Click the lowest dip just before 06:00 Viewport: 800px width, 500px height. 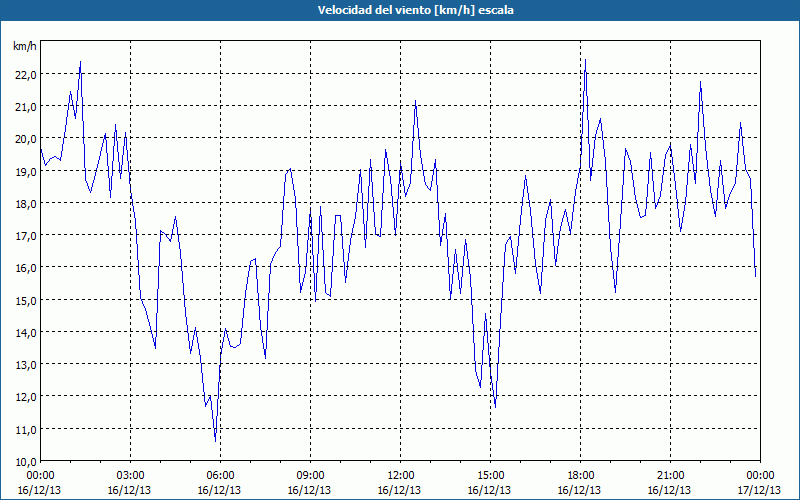215,441
